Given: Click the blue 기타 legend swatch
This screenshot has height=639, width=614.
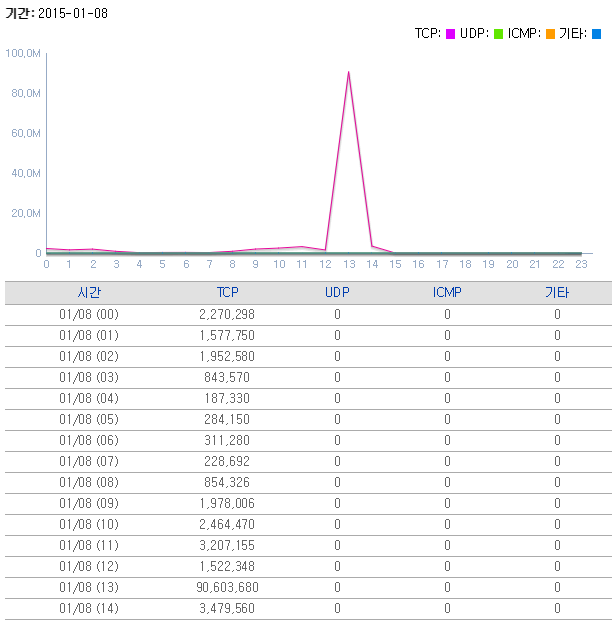Looking at the screenshot, I should (596, 34).
